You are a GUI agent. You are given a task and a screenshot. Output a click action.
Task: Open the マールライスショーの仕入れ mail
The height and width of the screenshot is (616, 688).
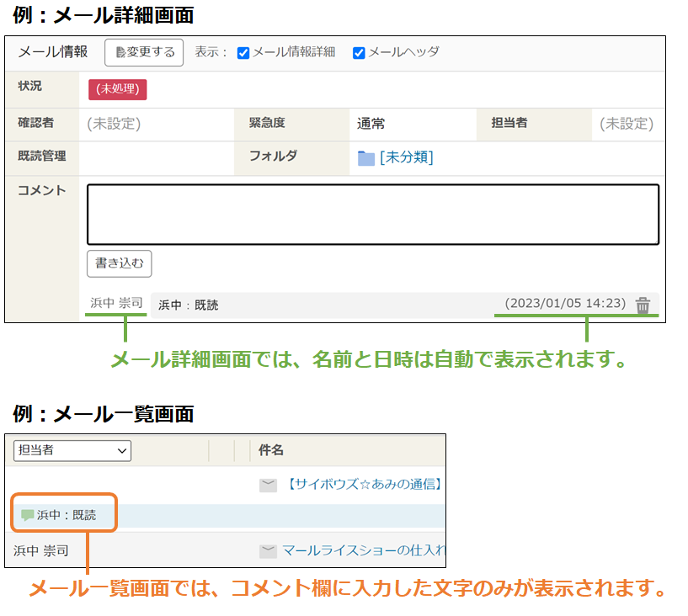[x=362, y=551]
